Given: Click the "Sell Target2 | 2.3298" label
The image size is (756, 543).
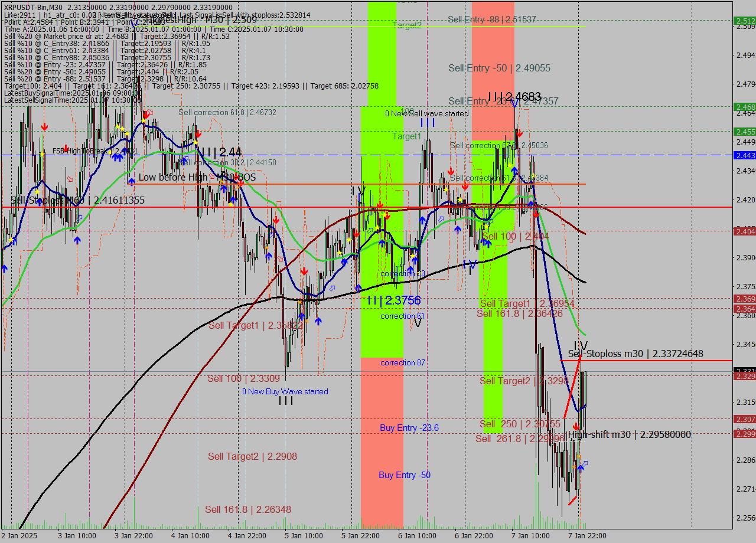Looking at the screenshot, I should point(524,381).
